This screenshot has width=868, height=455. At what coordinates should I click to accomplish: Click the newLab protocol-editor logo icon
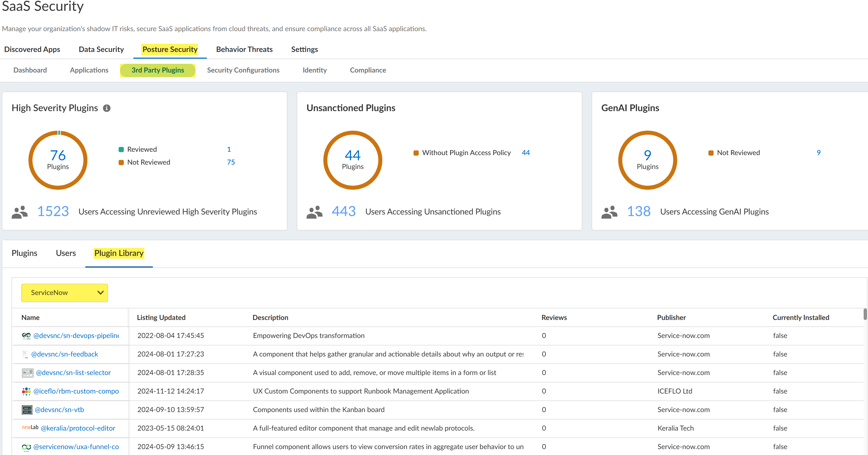pyautogui.click(x=30, y=428)
